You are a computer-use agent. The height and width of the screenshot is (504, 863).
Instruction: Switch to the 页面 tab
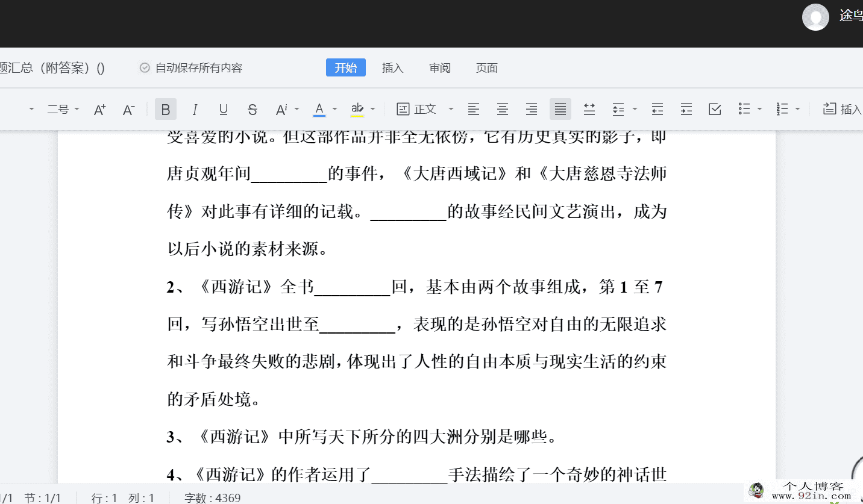[x=487, y=68]
